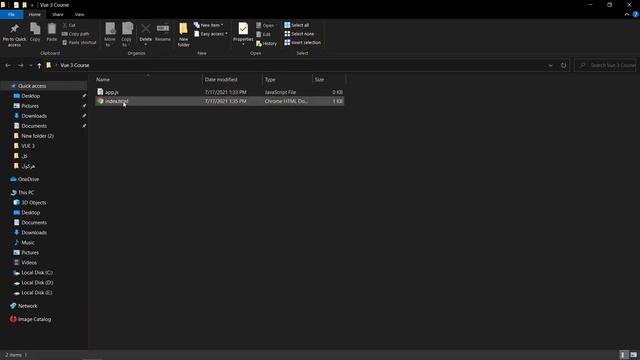
Task: Click Select none
Action: pos(299,34)
